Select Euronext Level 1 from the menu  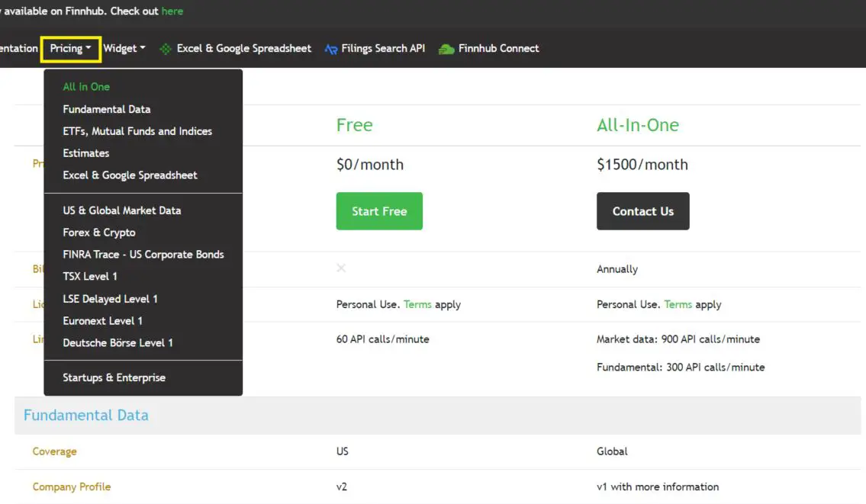tap(103, 321)
